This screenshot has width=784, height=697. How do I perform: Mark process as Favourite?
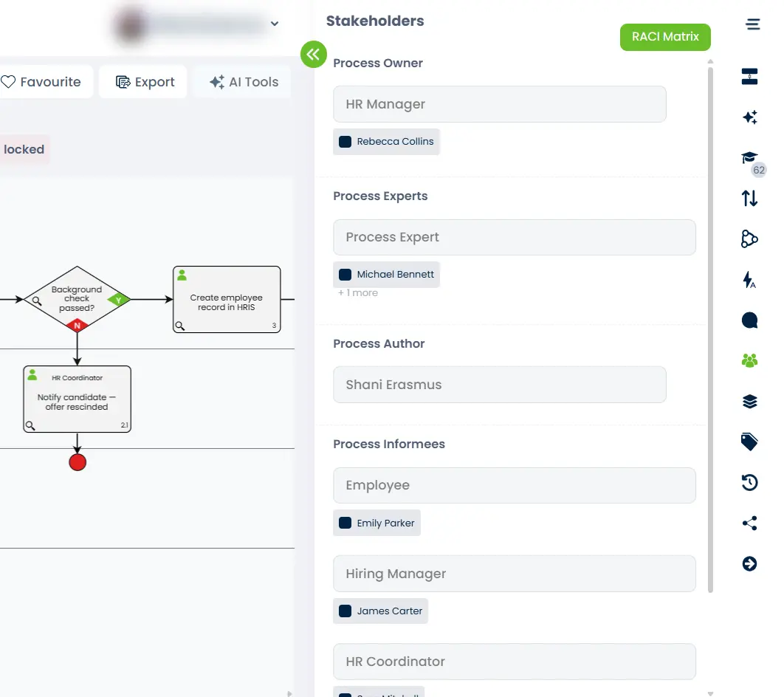coord(41,82)
